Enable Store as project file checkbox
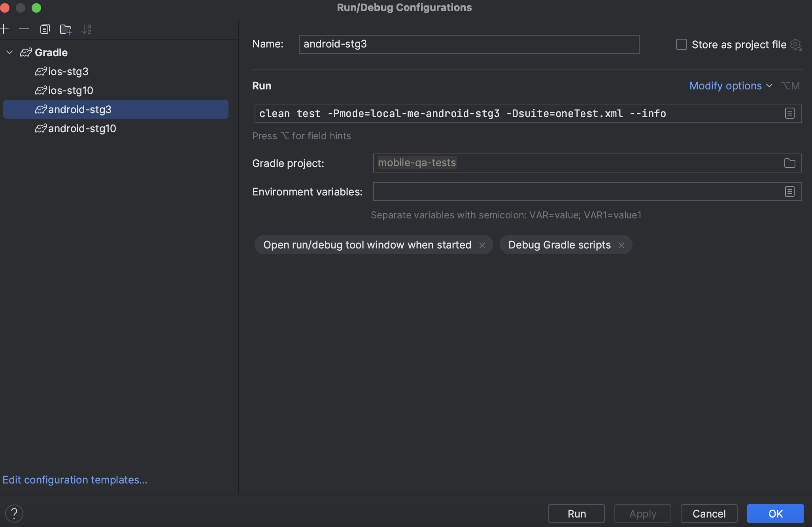 coord(682,44)
